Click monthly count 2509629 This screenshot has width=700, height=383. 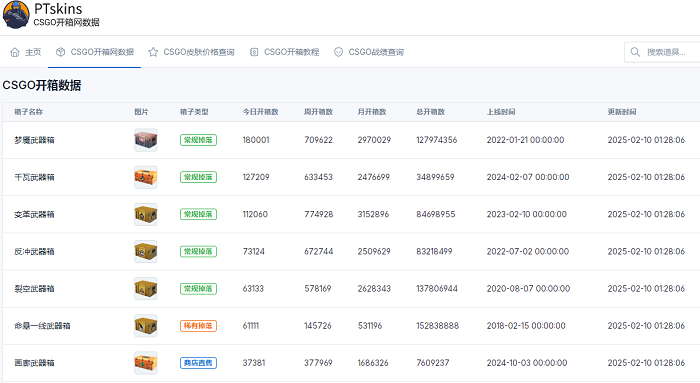point(374,251)
